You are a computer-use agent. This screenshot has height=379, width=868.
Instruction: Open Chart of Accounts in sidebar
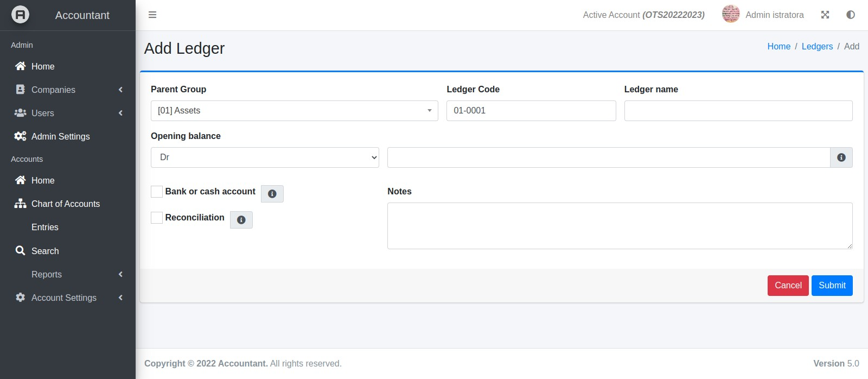click(65, 204)
